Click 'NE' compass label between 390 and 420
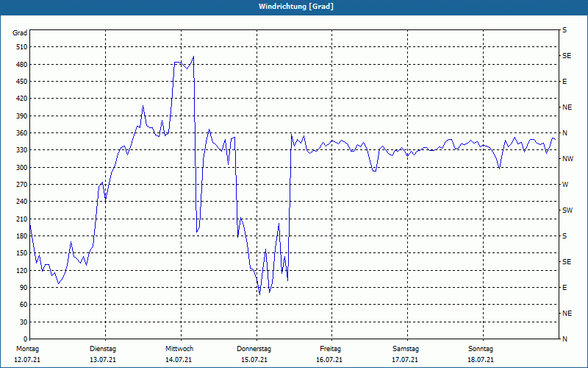 (567, 107)
